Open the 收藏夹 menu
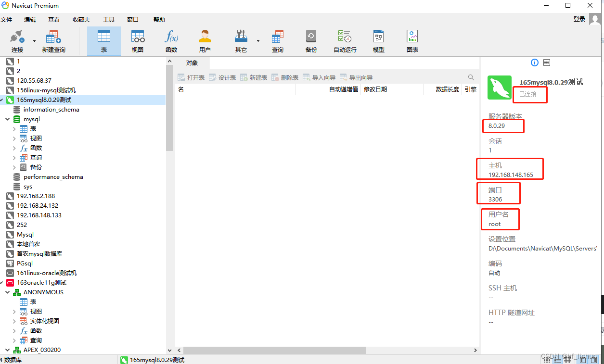 (x=81, y=20)
